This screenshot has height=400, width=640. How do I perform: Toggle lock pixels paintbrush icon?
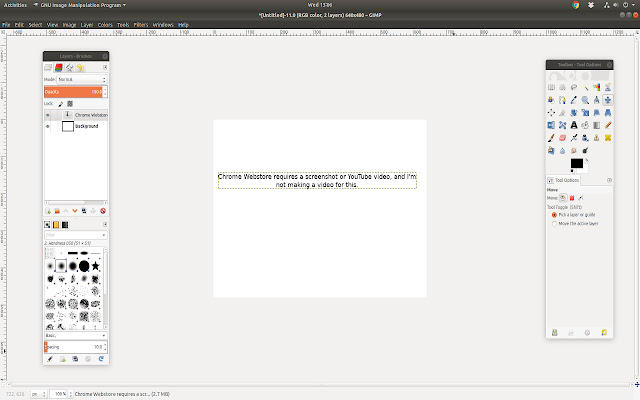pos(61,104)
